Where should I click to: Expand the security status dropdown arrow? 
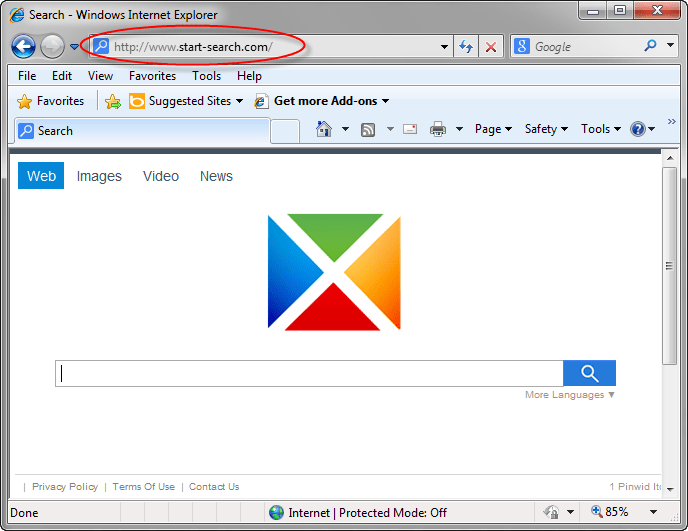pyautogui.click(x=570, y=512)
